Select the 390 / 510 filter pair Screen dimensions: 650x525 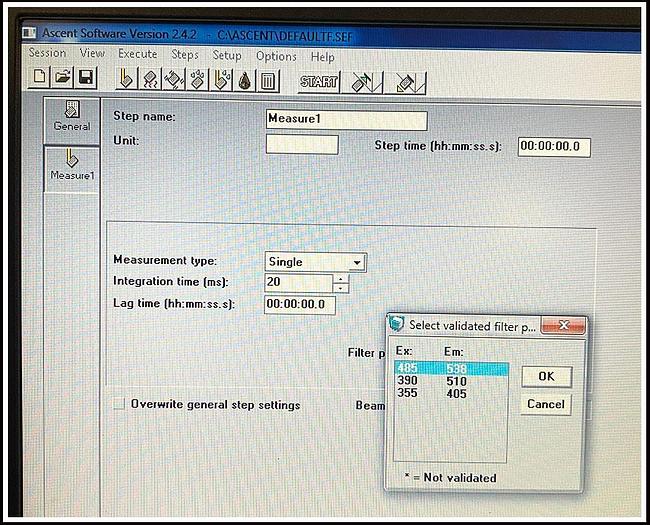pos(451,381)
